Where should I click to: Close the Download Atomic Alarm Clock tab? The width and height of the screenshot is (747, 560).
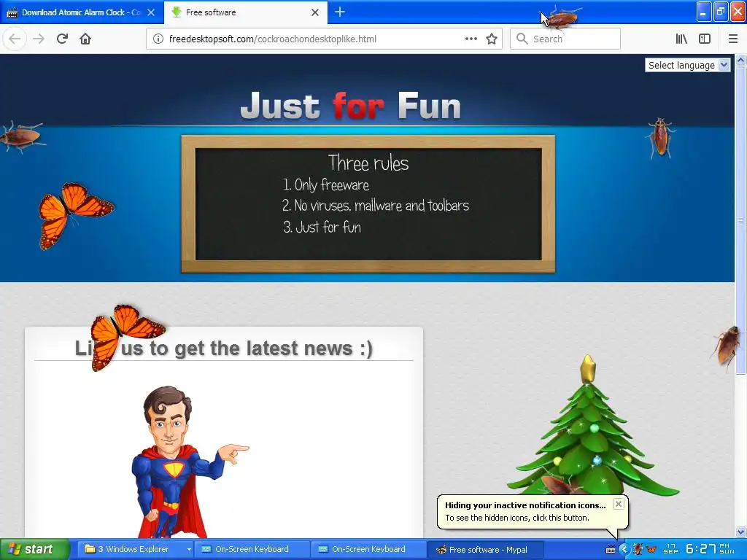[x=151, y=12]
